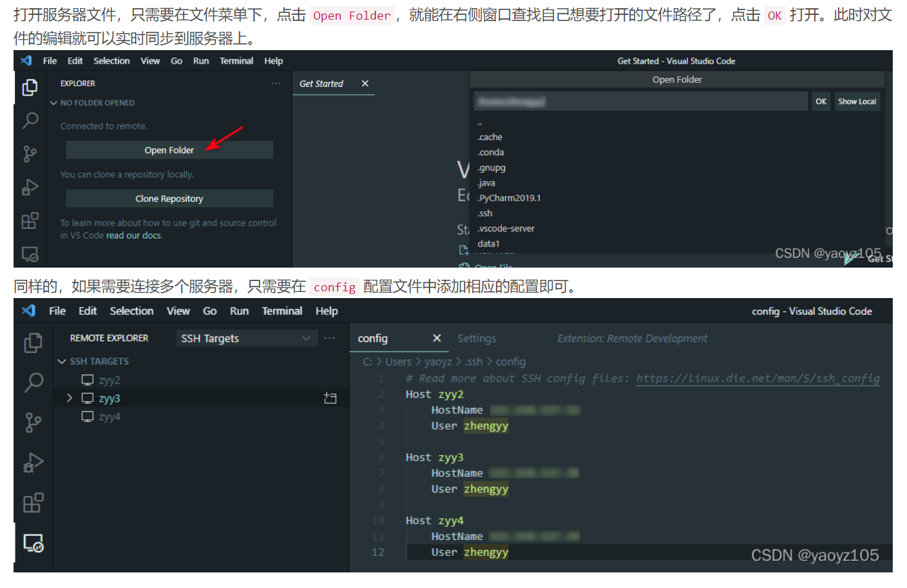Viewport: 907px width, 588px height.
Task: Open Terminal menu in upper VS Code window
Action: click(x=236, y=61)
